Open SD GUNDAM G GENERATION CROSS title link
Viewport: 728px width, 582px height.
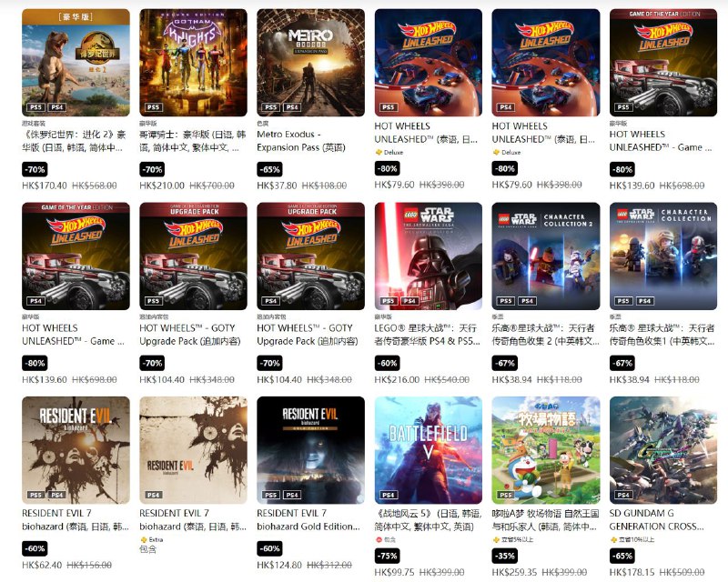[x=656, y=520]
